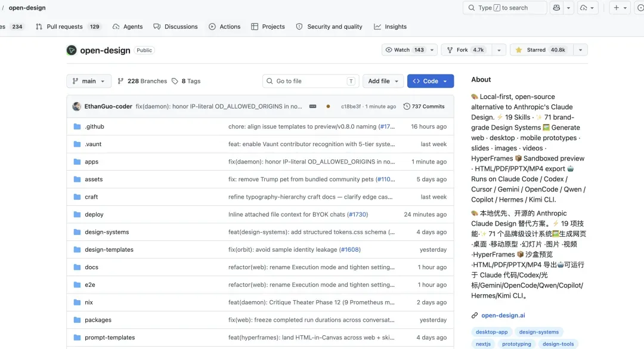Focus the Type / to search box
644x349 pixels.
[505, 8]
